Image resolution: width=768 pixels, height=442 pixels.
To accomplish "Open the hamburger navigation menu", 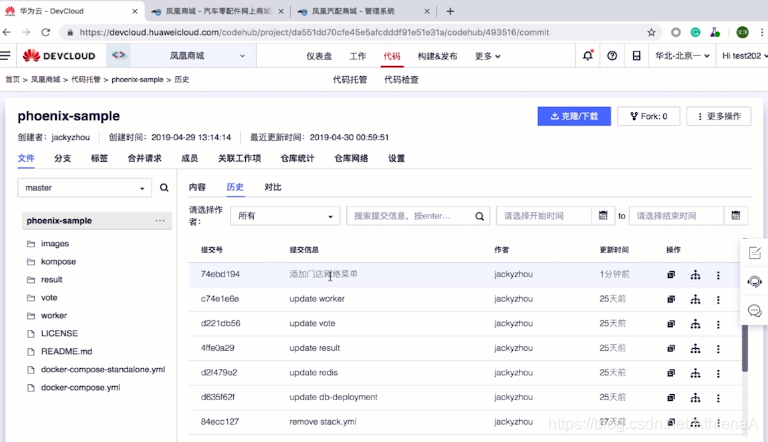I will [x=5, y=56].
